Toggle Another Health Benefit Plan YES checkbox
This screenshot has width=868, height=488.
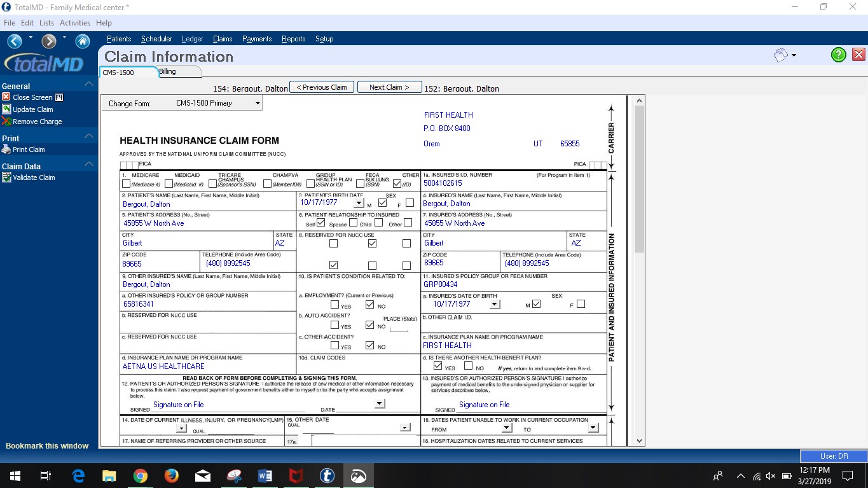(437, 366)
